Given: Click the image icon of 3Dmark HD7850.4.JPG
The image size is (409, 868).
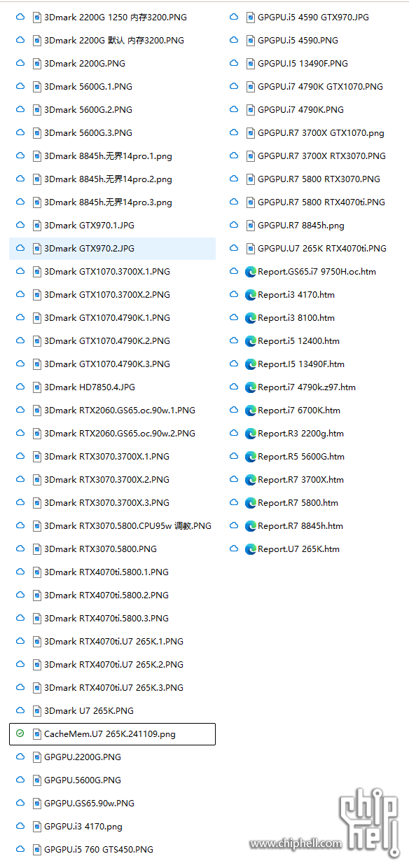Looking at the screenshot, I should pos(37,387).
